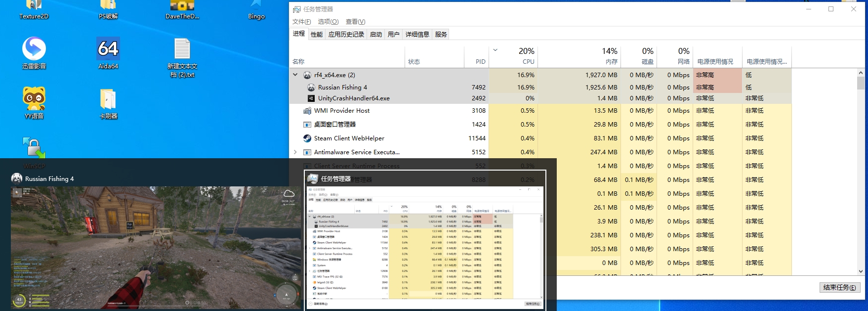The width and height of the screenshot is (868, 311).
Task: Click the process list vertical scrollbar thumb
Action: tap(861, 83)
